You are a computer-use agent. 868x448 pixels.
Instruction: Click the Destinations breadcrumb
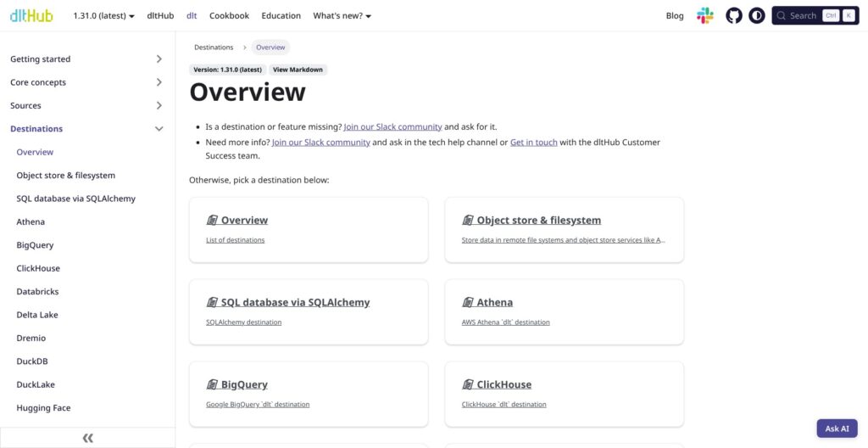click(214, 48)
